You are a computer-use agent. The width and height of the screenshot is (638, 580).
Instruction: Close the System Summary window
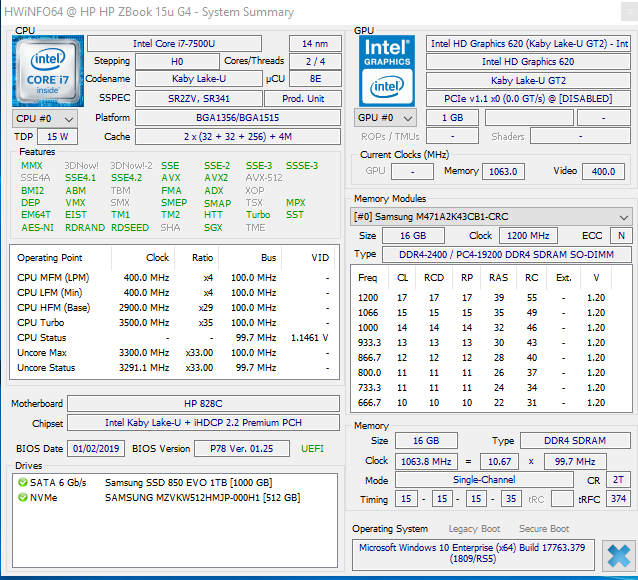629,11
